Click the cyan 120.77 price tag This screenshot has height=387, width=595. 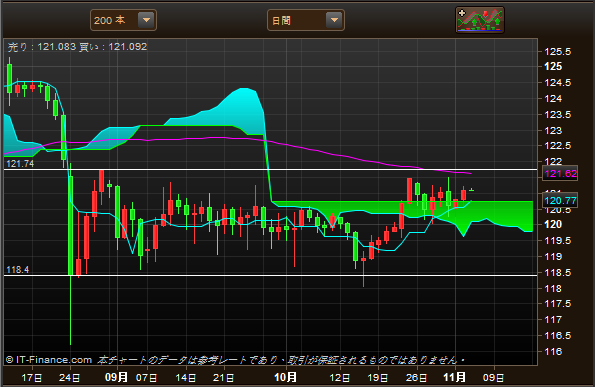pyautogui.click(x=560, y=201)
